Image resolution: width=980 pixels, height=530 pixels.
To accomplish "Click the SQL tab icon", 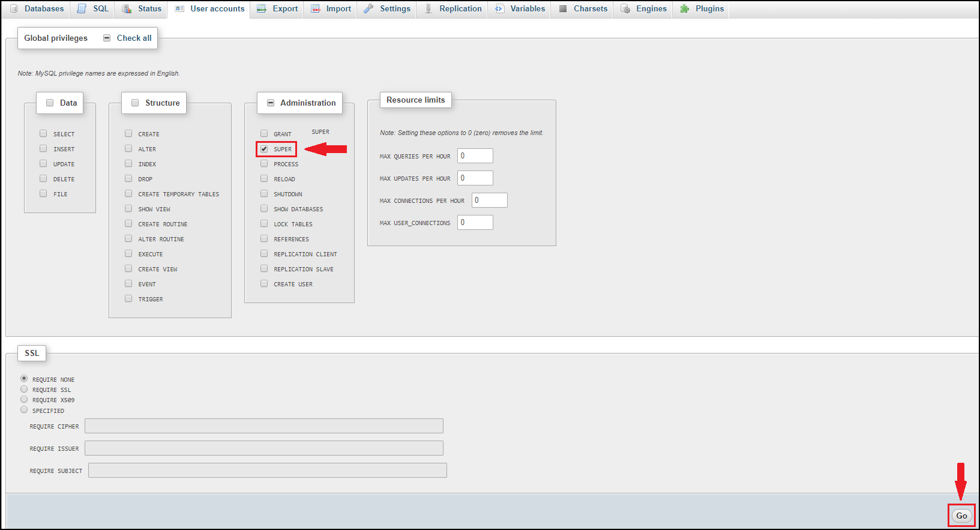I will coord(82,9).
